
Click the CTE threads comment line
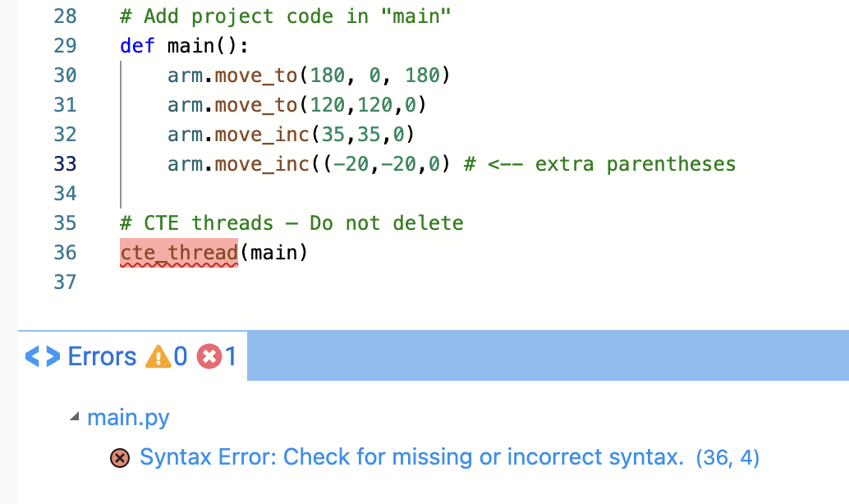291,223
